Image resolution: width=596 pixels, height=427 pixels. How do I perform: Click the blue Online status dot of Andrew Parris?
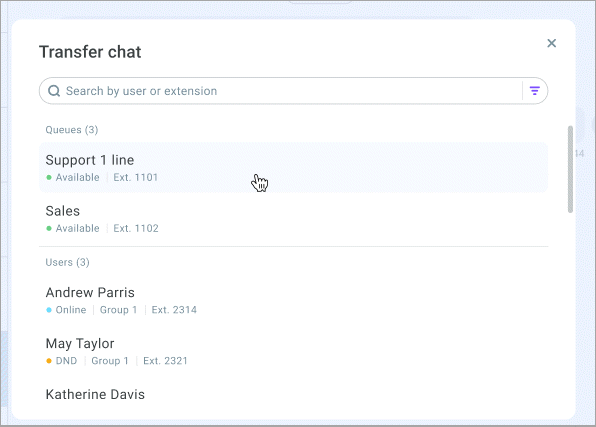coord(49,310)
